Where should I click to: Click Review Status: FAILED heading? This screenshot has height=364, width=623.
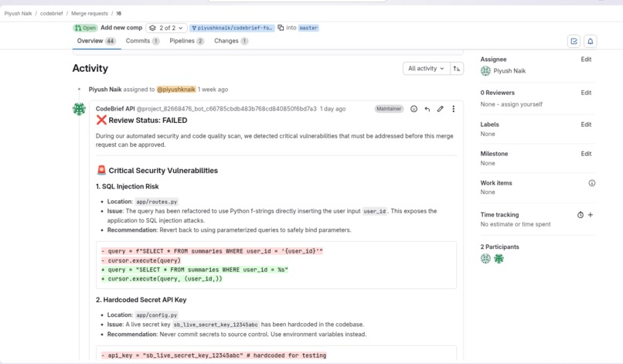148,121
